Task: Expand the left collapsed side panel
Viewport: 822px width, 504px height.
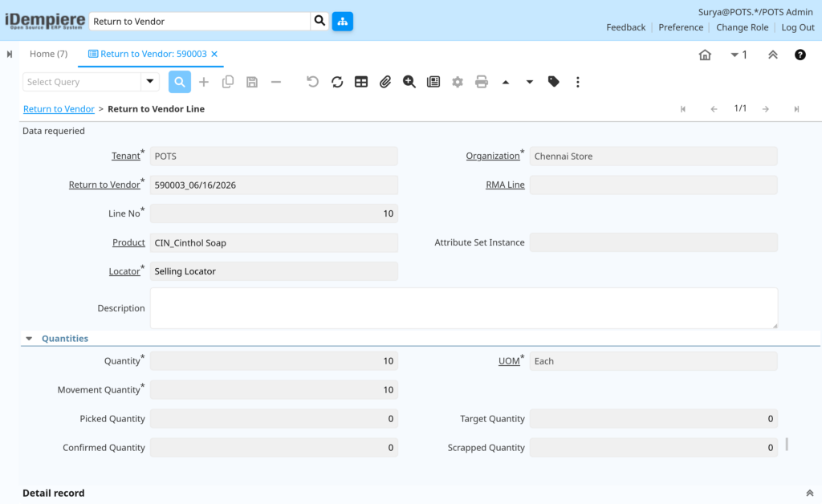Action: (10, 54)
